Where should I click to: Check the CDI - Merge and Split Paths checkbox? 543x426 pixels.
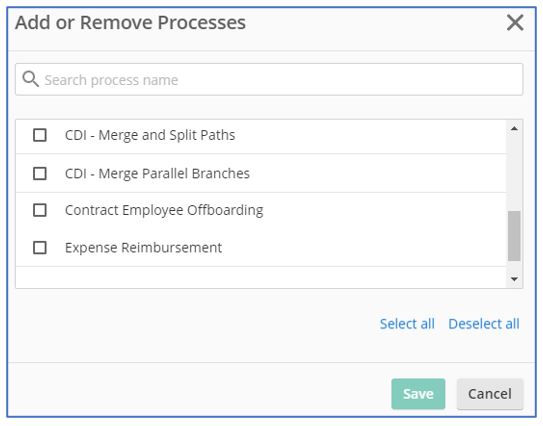click(40, 135)
